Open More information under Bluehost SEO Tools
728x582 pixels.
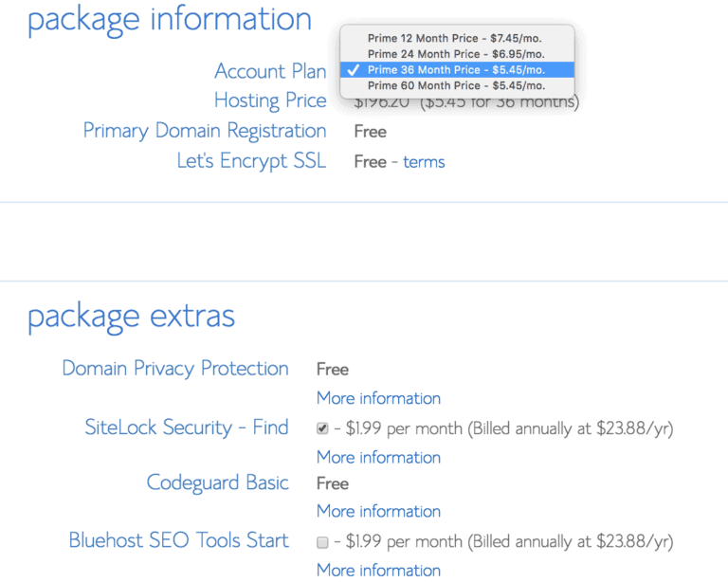tap(378, 570)
